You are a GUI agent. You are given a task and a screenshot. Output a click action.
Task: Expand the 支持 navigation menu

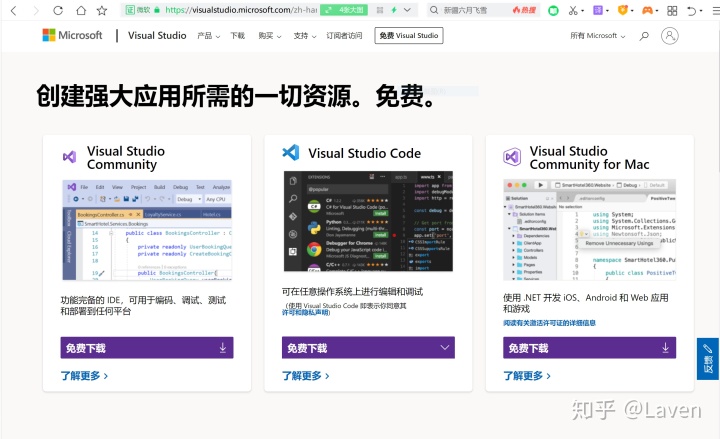[305, 36]
